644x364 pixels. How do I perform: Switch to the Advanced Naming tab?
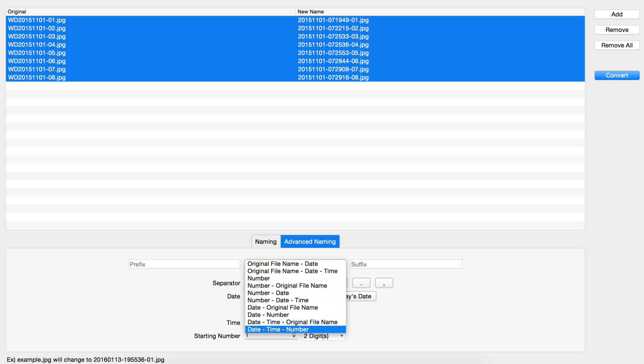309,241
